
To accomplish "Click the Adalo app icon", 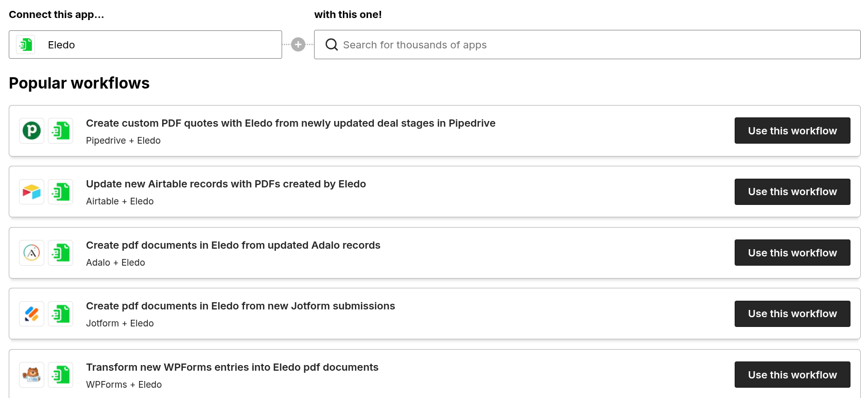I will (x=31, y=253).
